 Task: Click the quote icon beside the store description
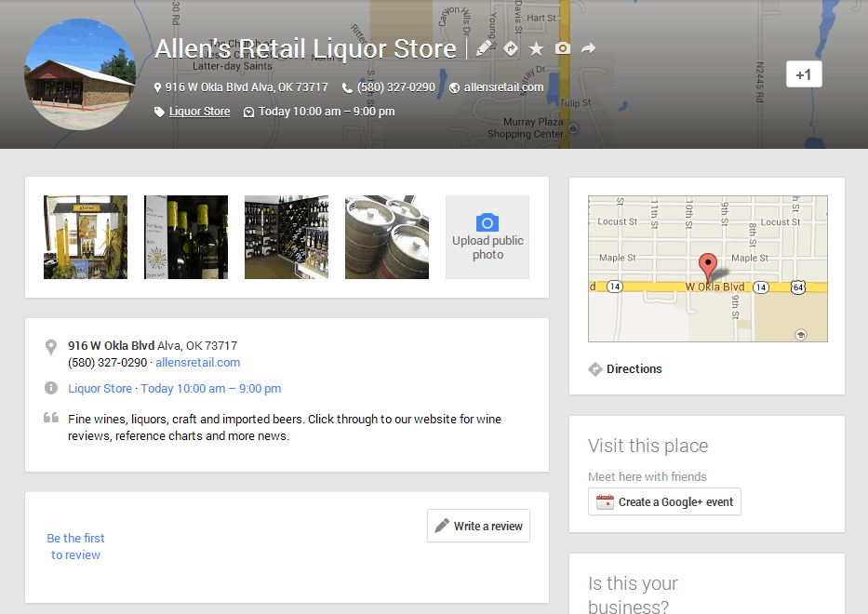coord(51,418)
